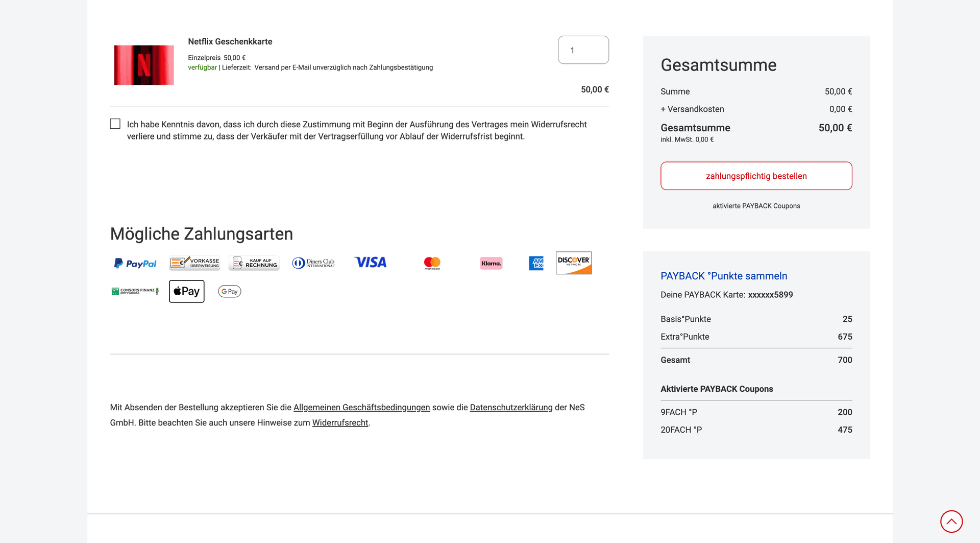This screenshot has height=543, width=980.
Task: Select Apple Pay payment option
Action: coord(186,291)
